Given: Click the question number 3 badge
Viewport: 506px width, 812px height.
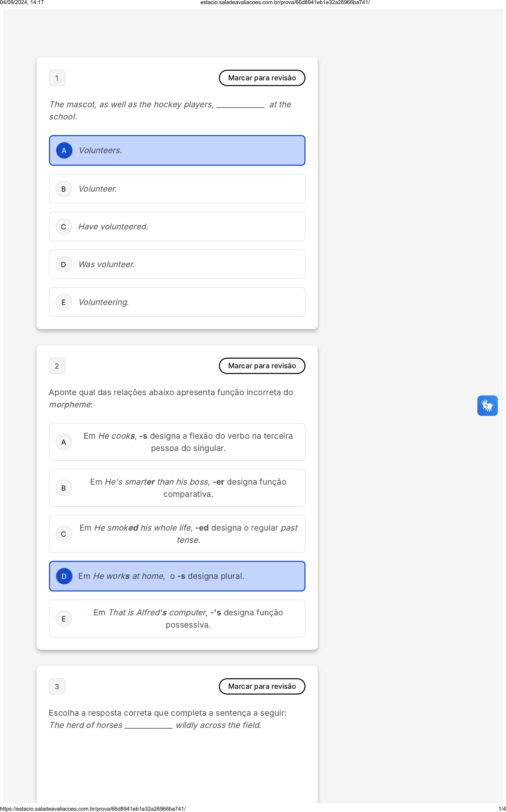Looking at the screenshot, I should tap(57, 686).
